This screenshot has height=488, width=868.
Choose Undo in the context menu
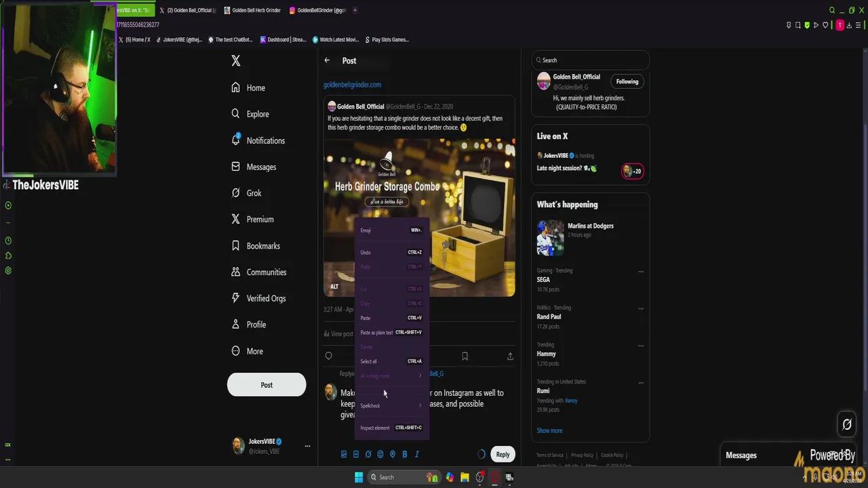click(391, 252)
